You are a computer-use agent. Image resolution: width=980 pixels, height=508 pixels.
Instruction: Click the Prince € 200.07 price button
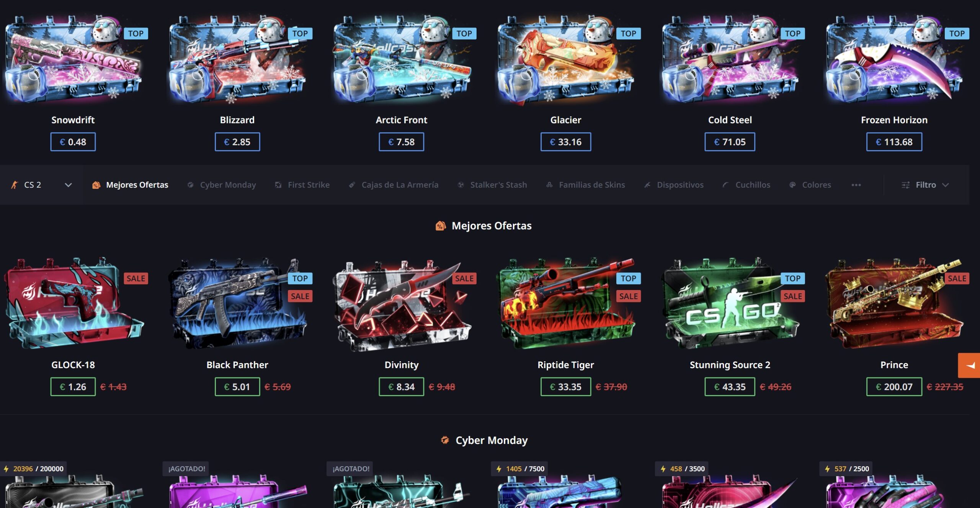[x=894, y=387]
